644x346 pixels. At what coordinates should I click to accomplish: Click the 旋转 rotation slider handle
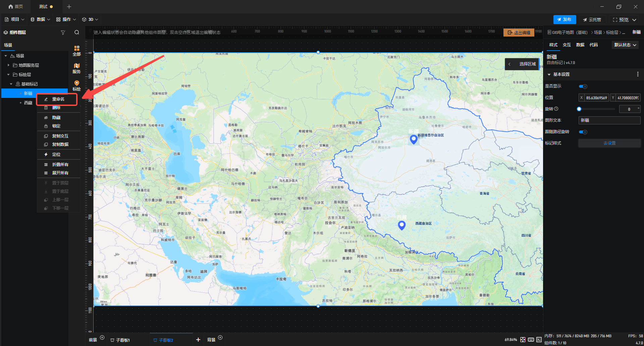click(579, 109)
